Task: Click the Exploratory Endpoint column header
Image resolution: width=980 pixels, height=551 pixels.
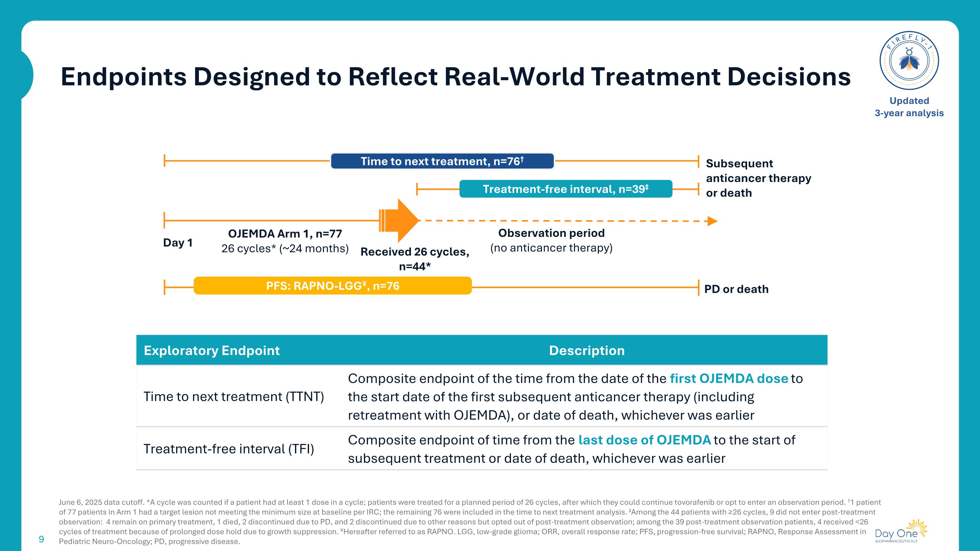Action: [x=212, y=350]
